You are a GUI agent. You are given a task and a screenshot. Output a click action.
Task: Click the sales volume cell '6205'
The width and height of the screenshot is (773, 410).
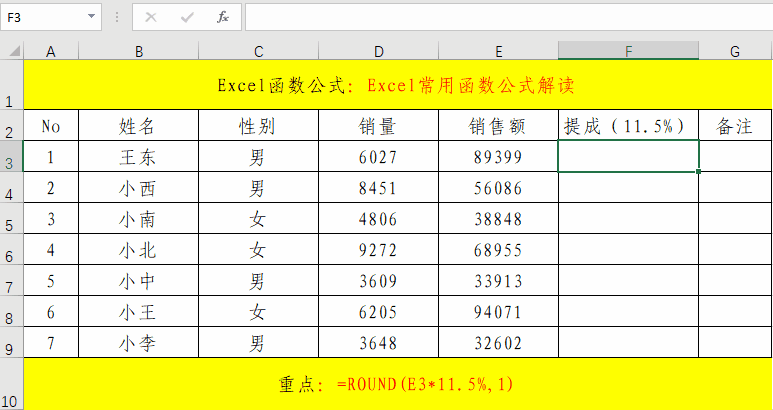(x=379, y=312)
